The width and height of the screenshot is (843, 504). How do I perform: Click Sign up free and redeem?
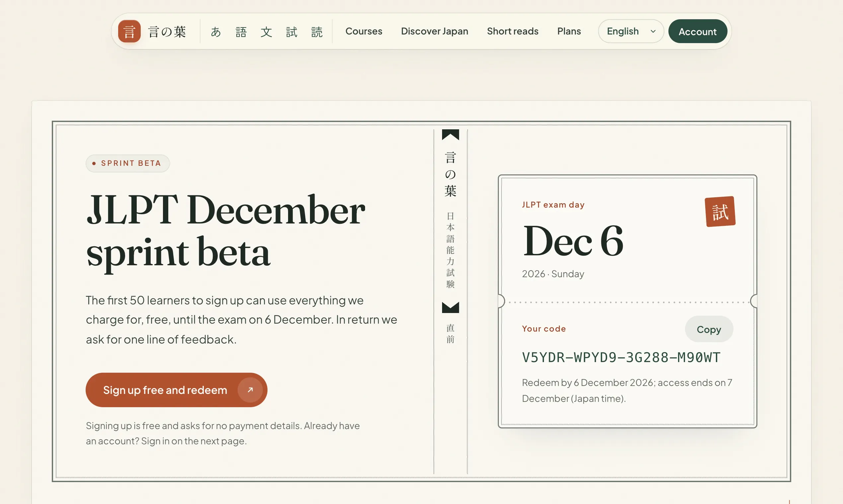[176, 390]
